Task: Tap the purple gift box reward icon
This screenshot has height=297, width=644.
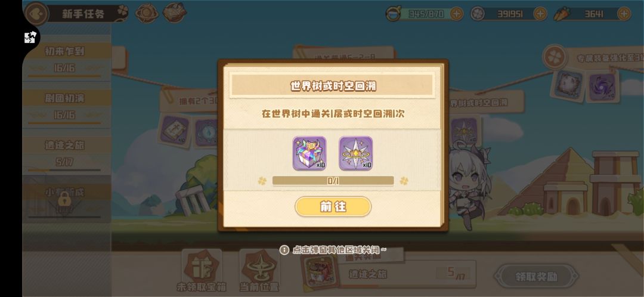Action: 309,153
